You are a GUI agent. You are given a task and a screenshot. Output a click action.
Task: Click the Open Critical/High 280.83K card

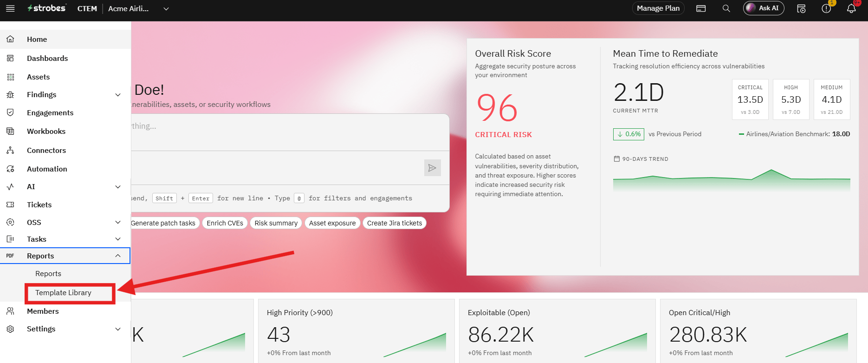tap(758, 331)
